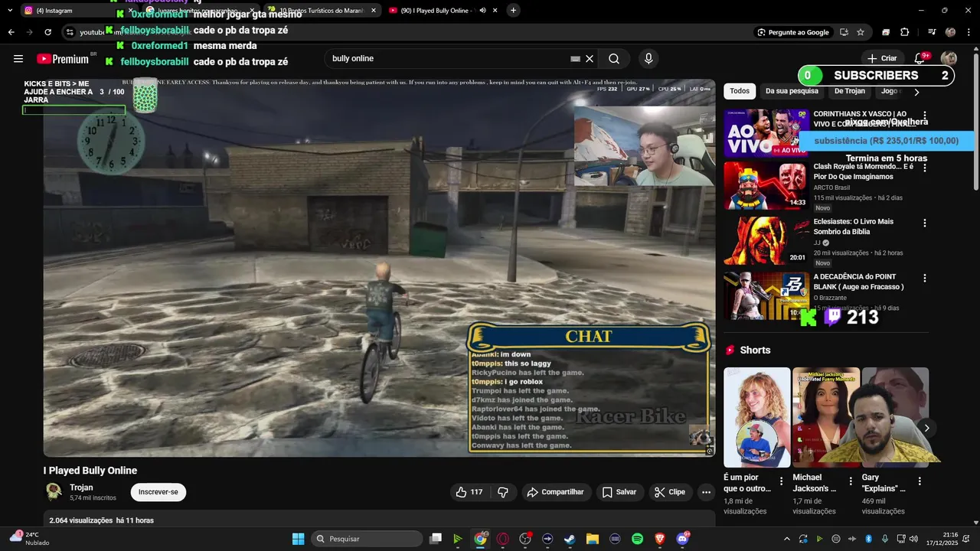Screen dimensions: 980x551
Task: Switch to '10 Pontos Turísticos do Maranhão' tab
Action: tap(322, 10)
